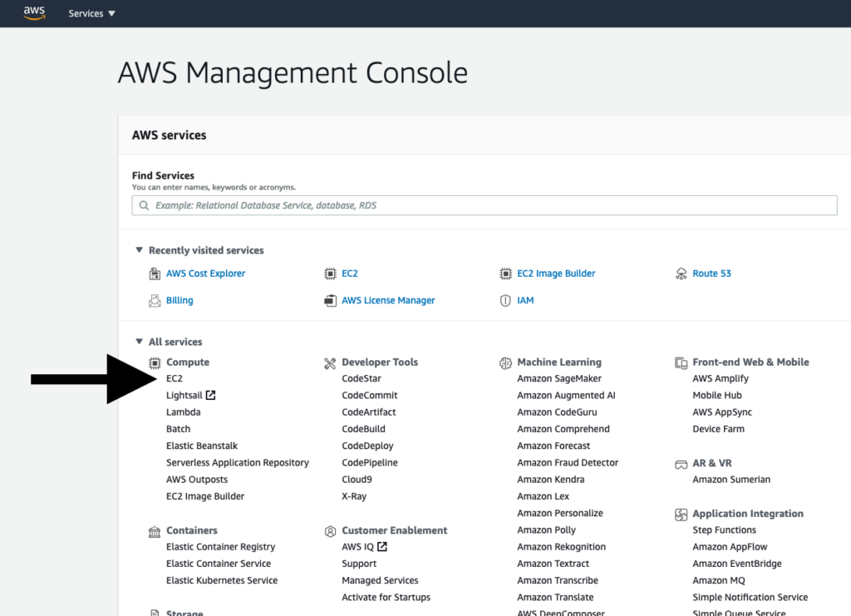851x616 pixels.
Task: Open Step Functions service
Action: 724,530
